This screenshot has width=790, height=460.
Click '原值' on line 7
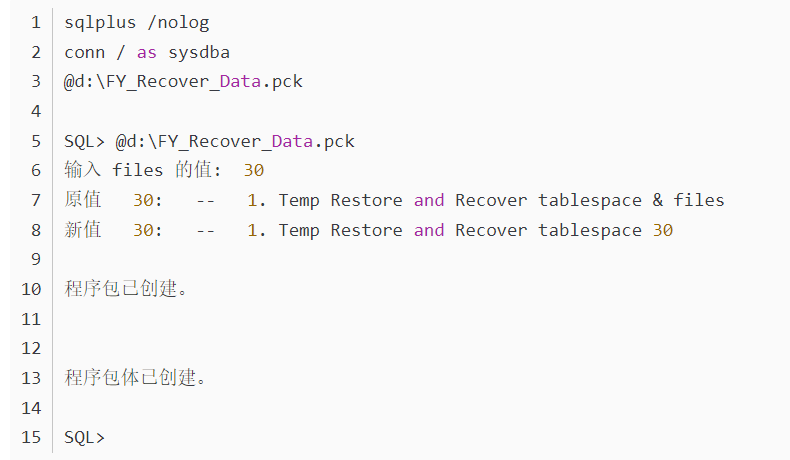pos(83,200)
